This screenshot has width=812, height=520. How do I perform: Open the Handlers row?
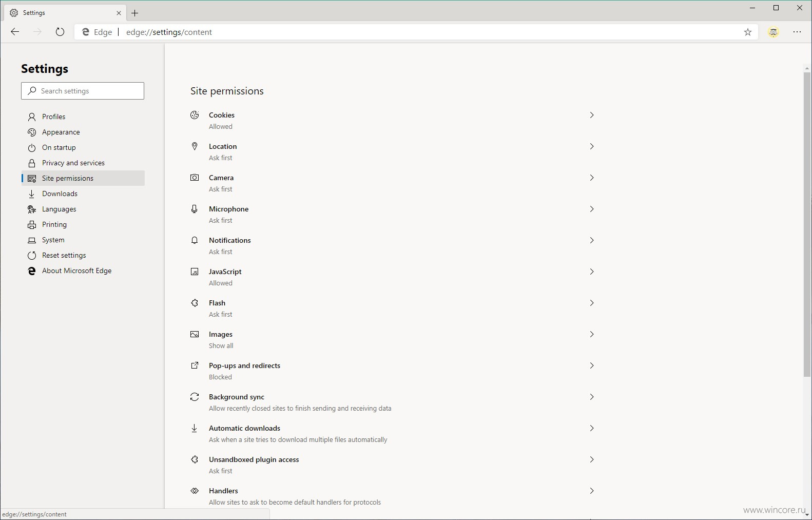coord(393,496)
